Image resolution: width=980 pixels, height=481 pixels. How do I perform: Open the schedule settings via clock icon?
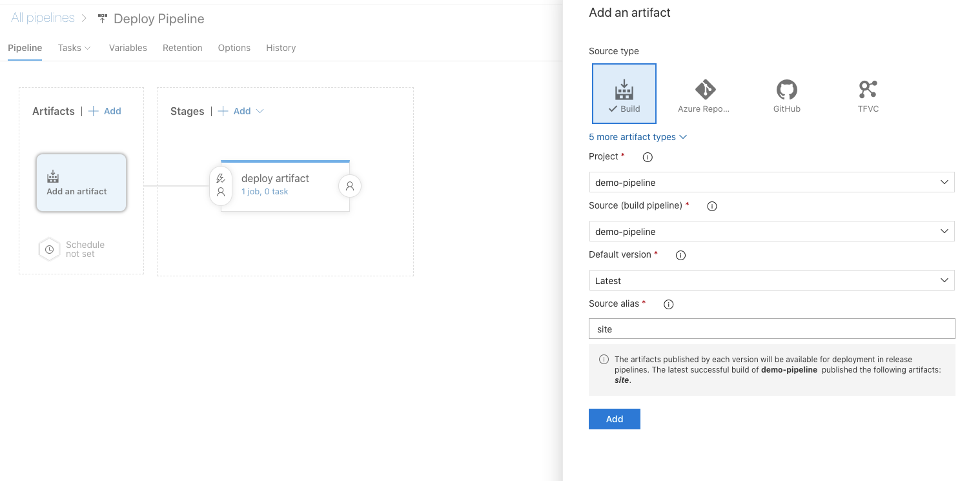[49, 249]
